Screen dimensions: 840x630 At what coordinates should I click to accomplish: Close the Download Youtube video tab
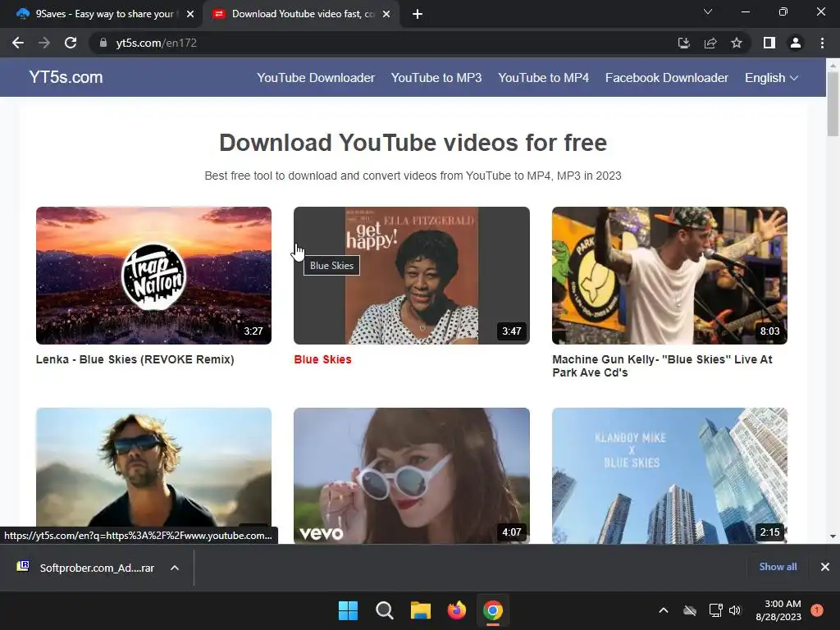coord(386,14)
